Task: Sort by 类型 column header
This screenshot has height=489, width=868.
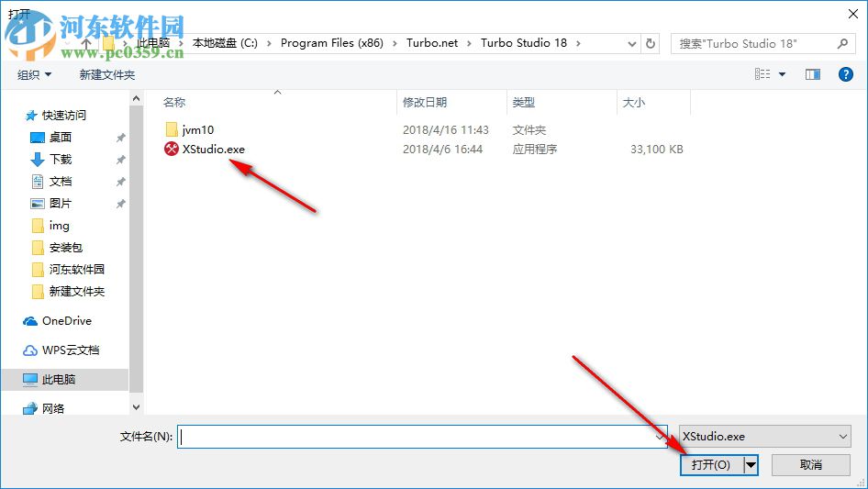Action: [523, 102]
